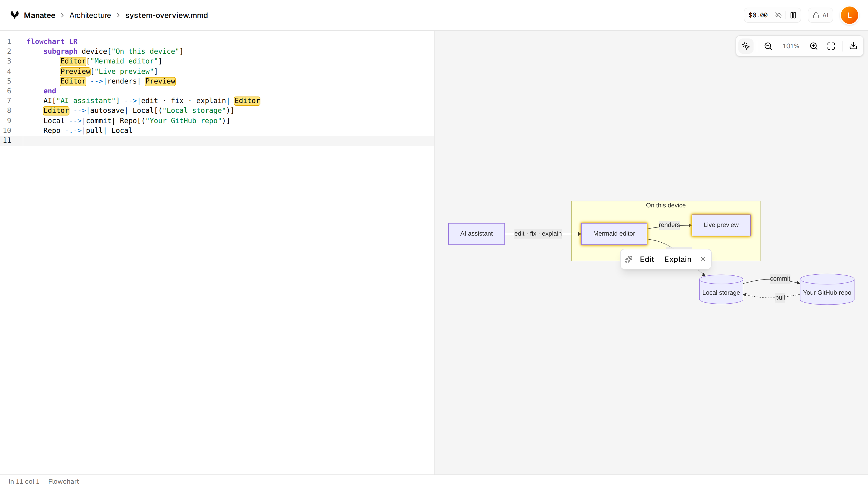This screenshot has height=488, width=868.
Task: Click the Manatee breadcrumb root
Action: point(39,15)
